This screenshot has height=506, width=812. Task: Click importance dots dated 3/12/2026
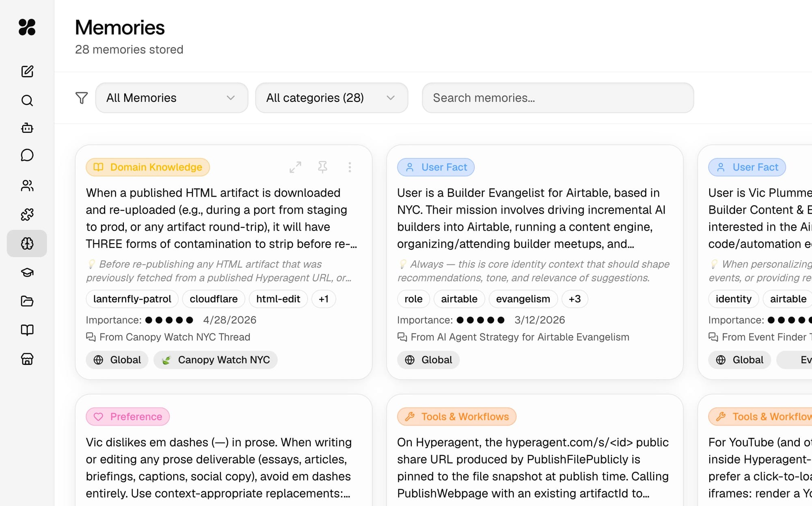point(480,320)
